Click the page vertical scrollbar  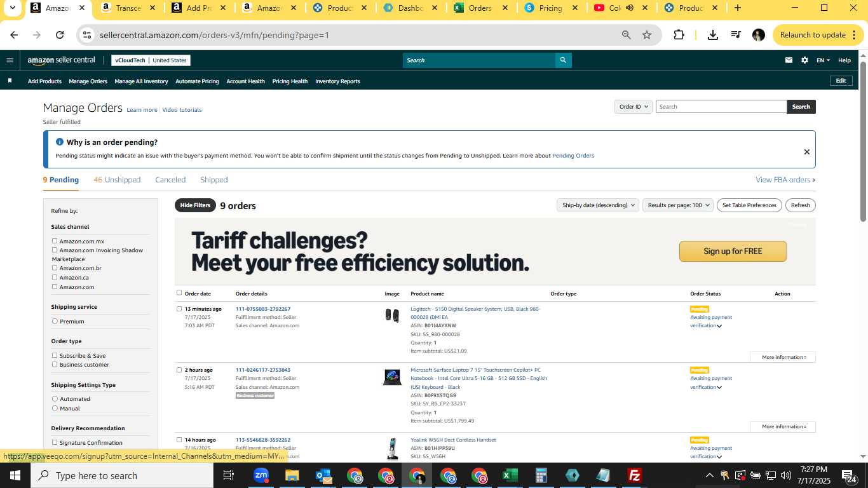pyautogui.click(x=863, y=142)
